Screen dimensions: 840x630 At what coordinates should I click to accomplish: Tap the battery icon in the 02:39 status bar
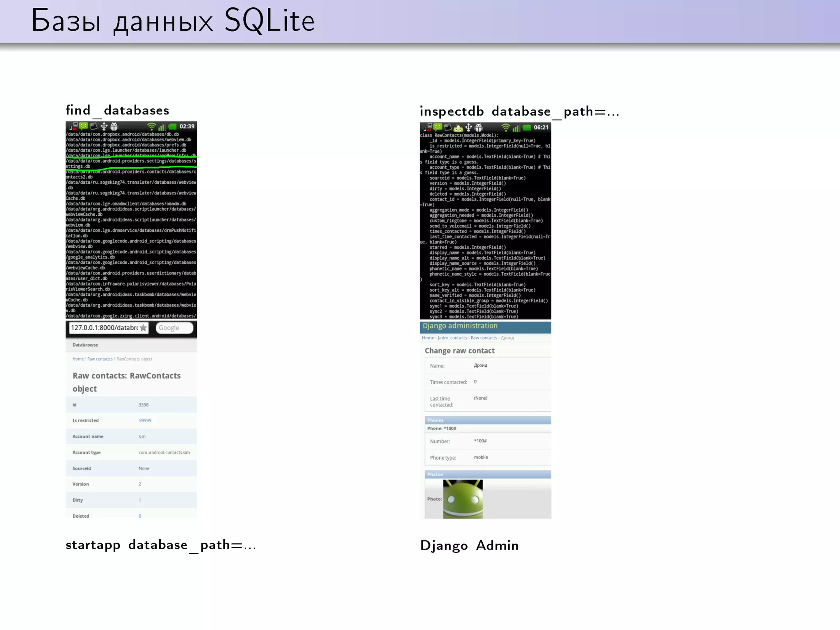173,127
